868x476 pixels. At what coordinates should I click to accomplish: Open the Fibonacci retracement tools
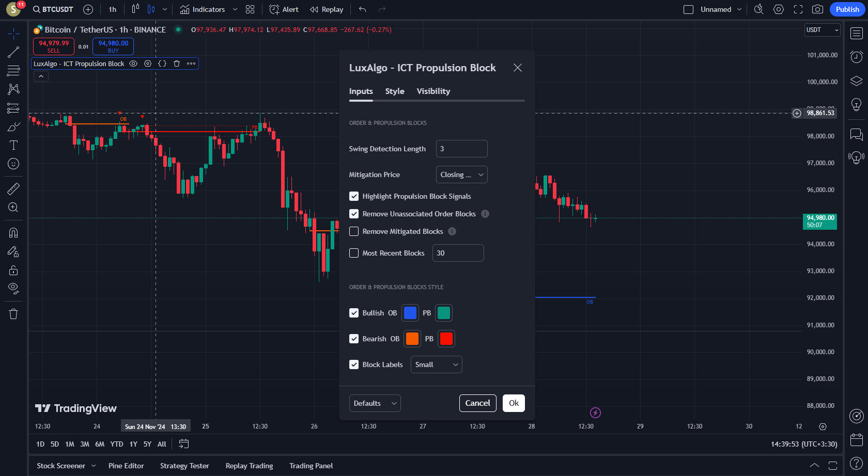point(13,70)
